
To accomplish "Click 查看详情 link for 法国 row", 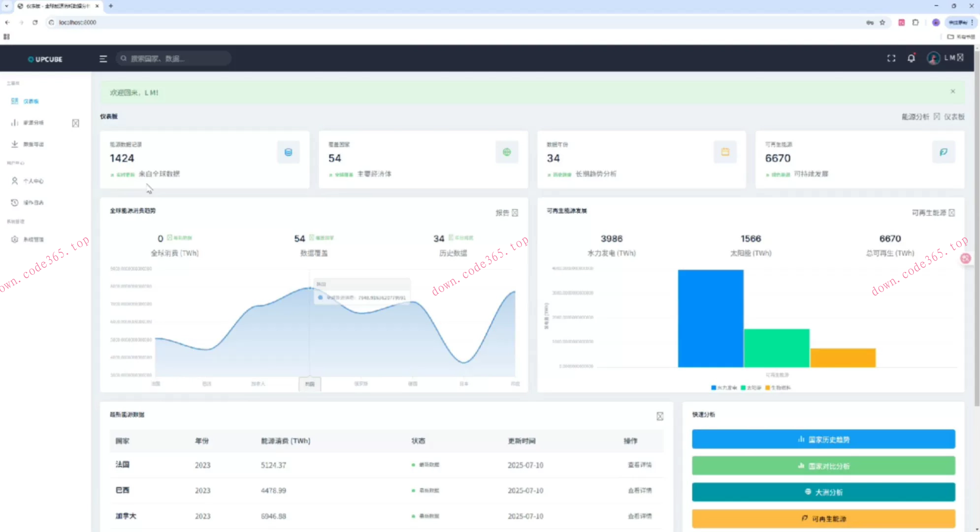I will pyautogui.click(x=639, y=465).
